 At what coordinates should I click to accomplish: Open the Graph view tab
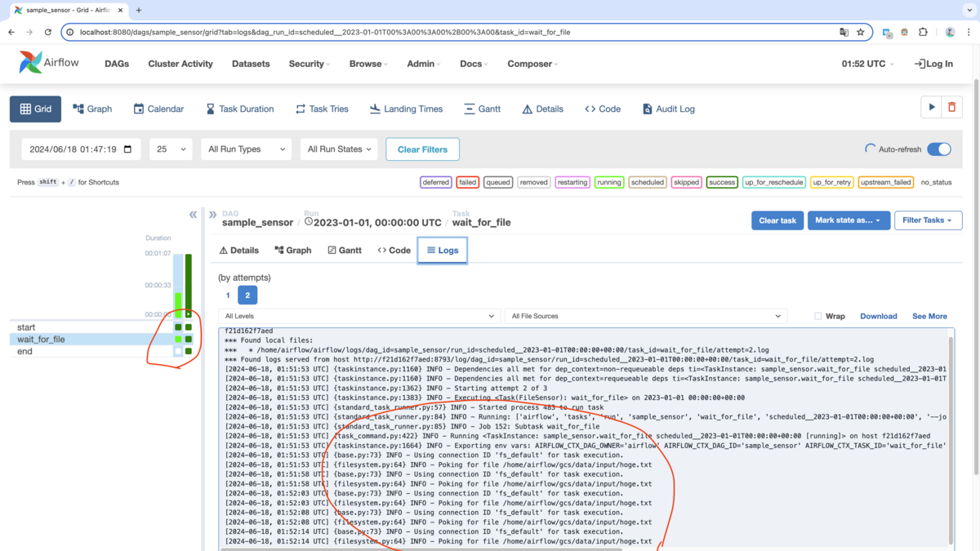(91, 108)
